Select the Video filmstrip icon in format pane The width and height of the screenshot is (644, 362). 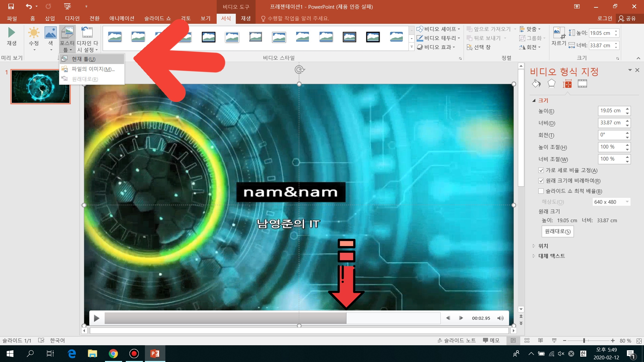point(582,84)
